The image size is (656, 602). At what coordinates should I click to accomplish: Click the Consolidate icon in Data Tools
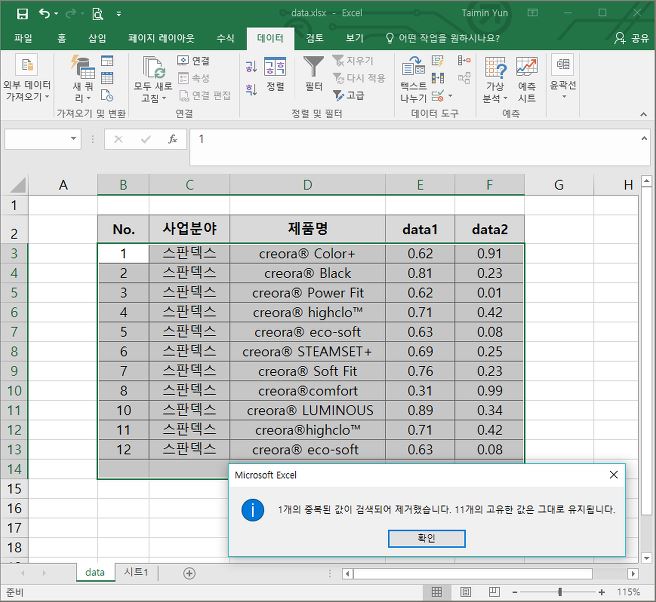(464, 61)
